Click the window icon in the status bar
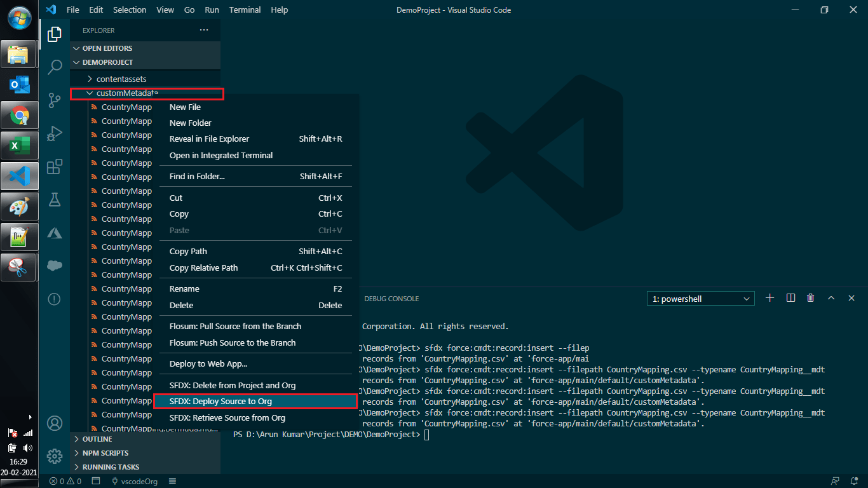The height and width of the screenshot is (488, 868). pyautogui.click(x=96, y=481)
